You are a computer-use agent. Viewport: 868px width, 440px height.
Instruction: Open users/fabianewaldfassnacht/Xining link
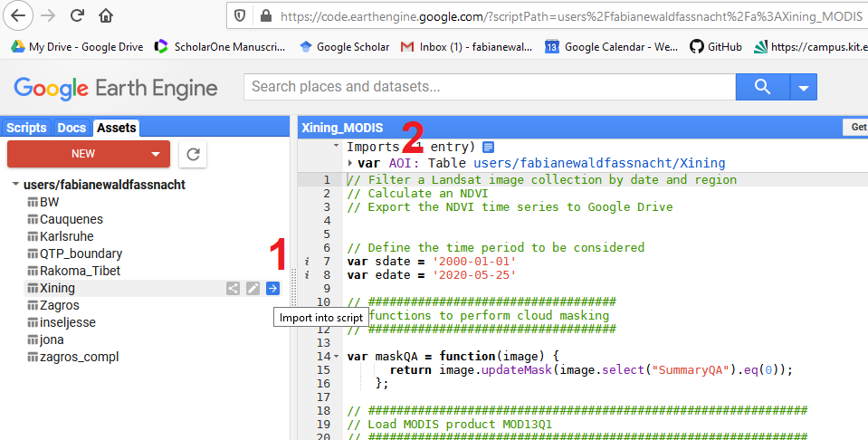tap(599, 163)
